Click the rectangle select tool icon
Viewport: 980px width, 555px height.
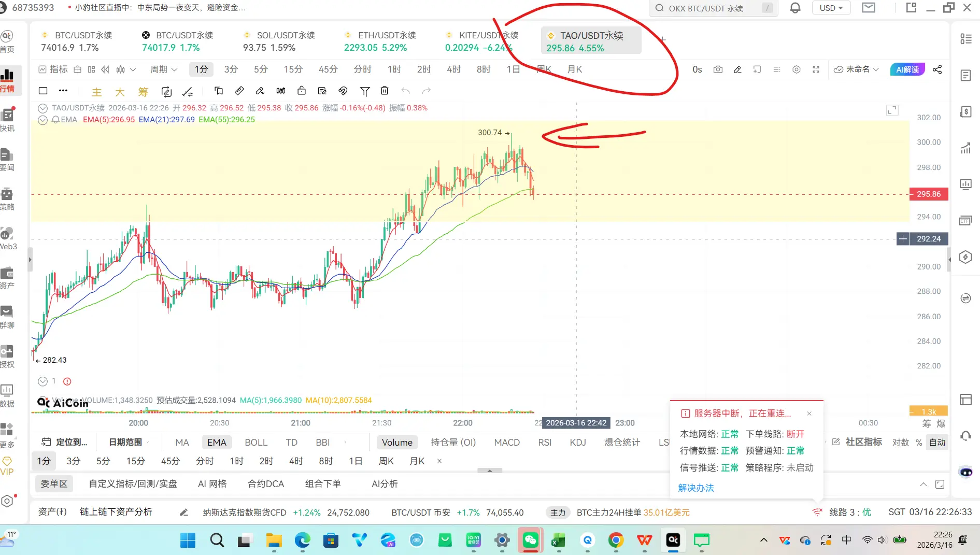(x=43, y=91)
